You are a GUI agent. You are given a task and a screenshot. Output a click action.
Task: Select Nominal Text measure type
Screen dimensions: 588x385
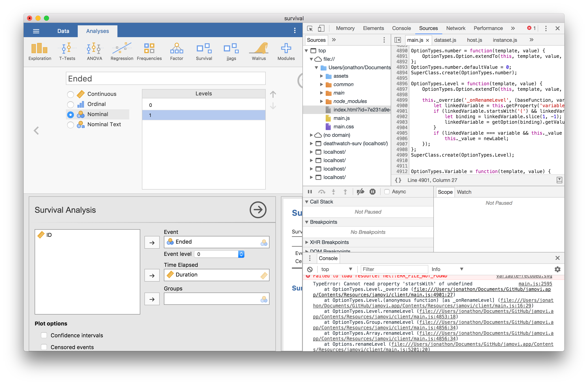pyautogui.click(x=70, y=125)
